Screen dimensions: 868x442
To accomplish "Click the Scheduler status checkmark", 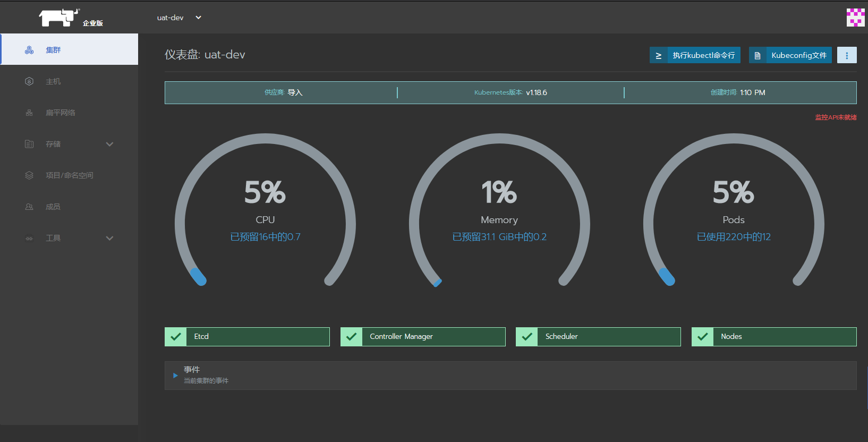I will (x=527, y=337).
